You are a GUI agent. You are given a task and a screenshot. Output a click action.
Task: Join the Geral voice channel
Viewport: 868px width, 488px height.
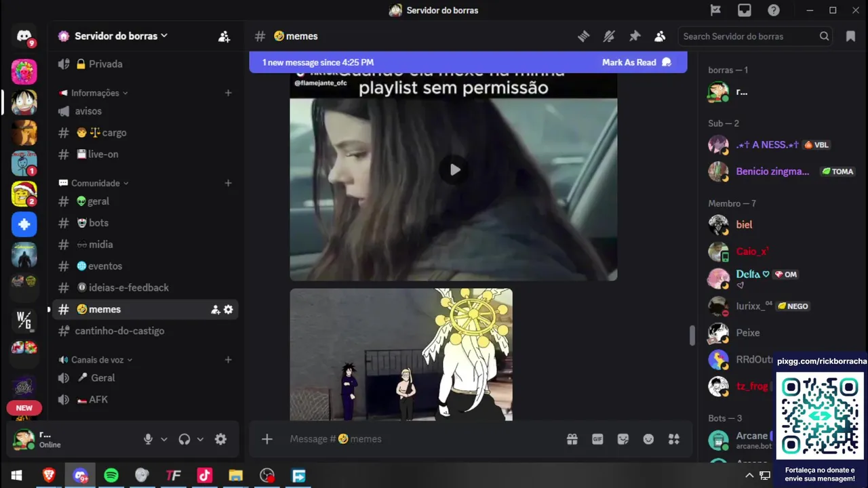pos(145,378)
